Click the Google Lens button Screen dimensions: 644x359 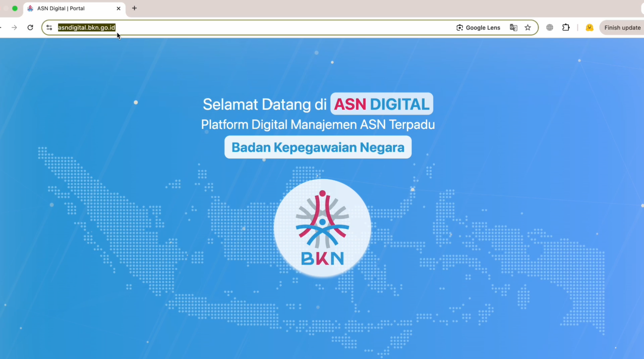tap(478, 28)
